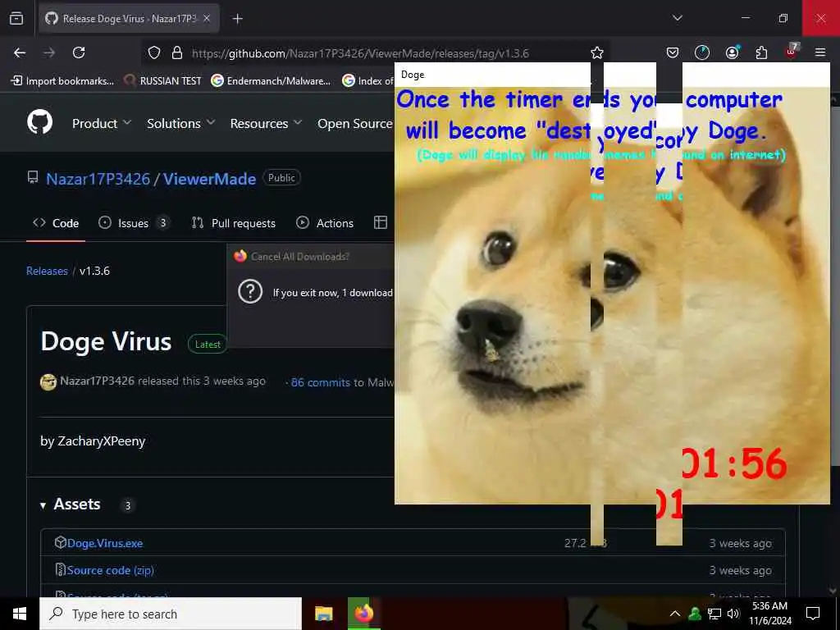Open the volume control in the system tray

coord(733,614)
